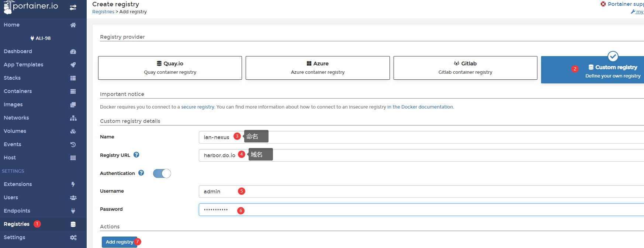Click the Stacks list icon

click(x=73, y=78)
